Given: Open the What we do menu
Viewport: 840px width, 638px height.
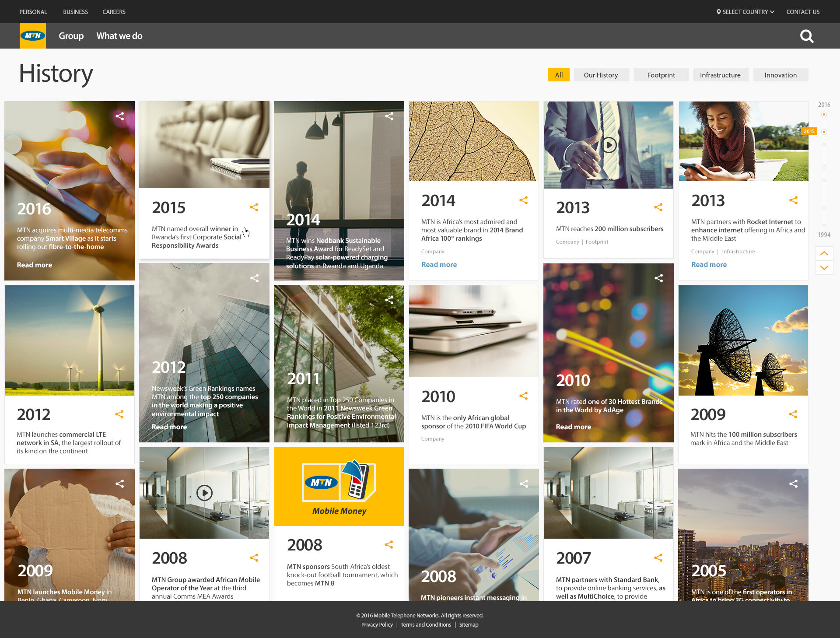Looking at the screenshot, I should pos(119,36).
